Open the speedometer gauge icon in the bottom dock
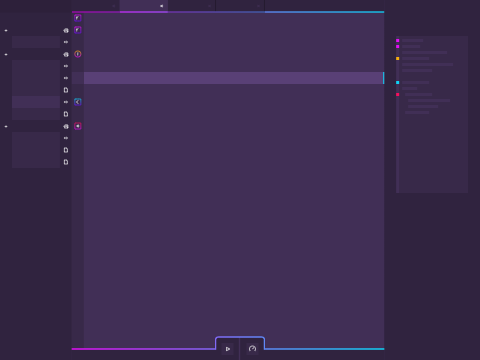 (x=252, y=349)
